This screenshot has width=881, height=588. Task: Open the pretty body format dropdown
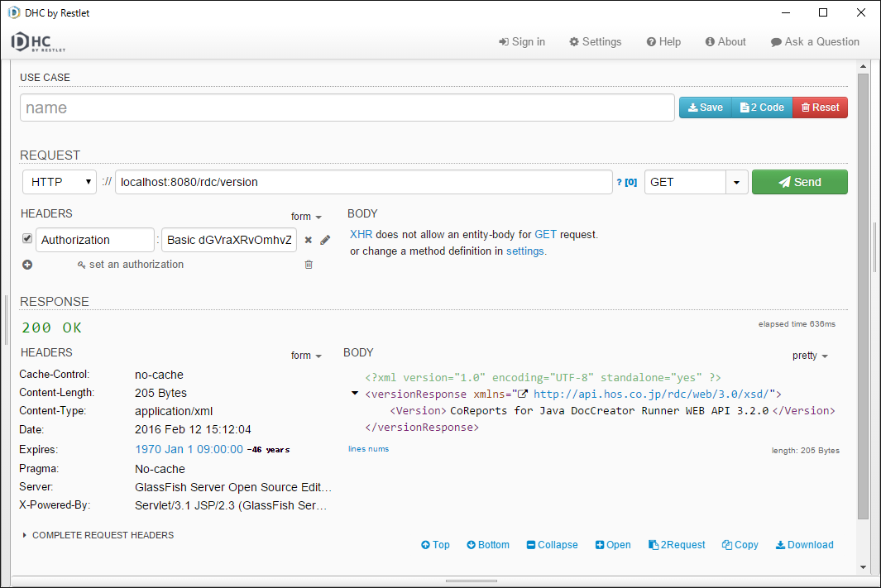(x=810, y=356)
